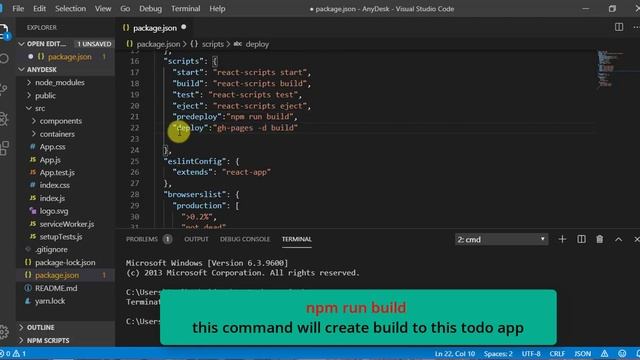Change line ending via CRLF
The width and height of the screenshot is (640, 360).
pos(557,353)
